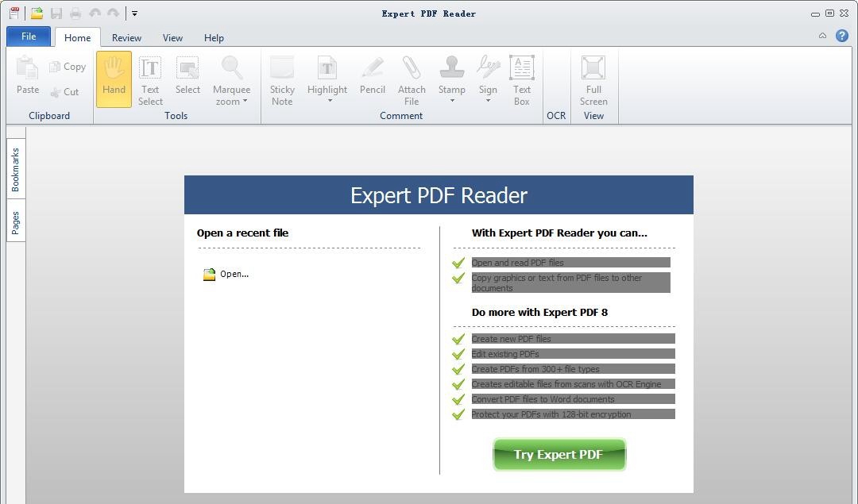The height and width of the screenshot is (504, 858).
Task: Click 'Open and read PDF files' text
Action: click(x=518, y=263)
